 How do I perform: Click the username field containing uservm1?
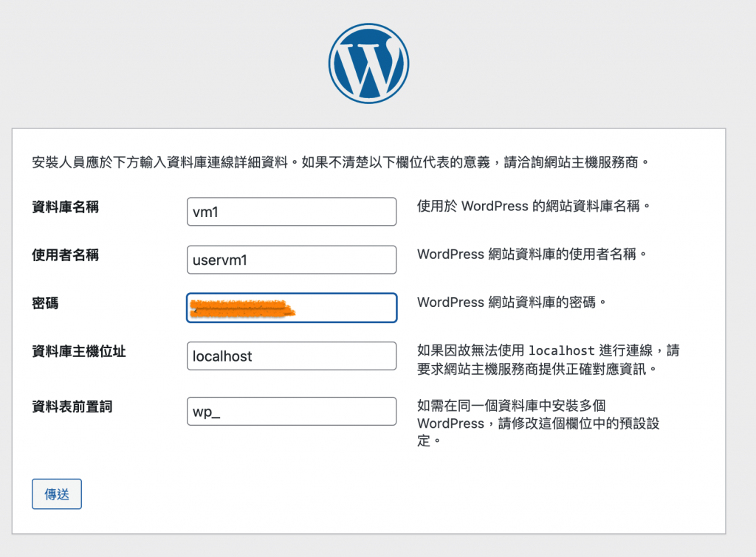(x=292, y=260)
